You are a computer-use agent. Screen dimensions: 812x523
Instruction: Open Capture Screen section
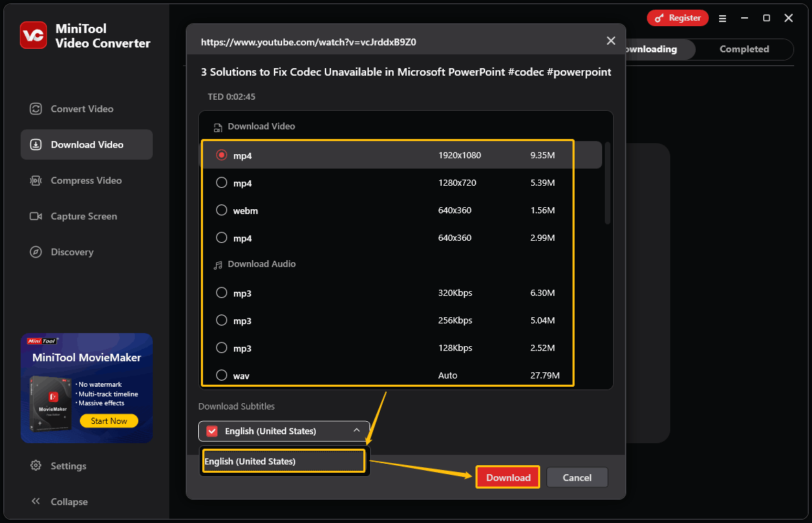point(87,216)
